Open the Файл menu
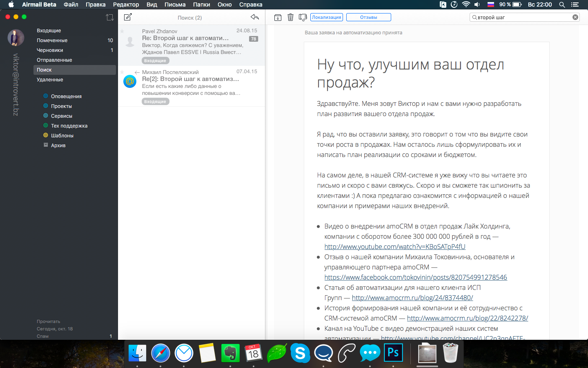Viewport: 588px width, 368px height. (71, 4)
